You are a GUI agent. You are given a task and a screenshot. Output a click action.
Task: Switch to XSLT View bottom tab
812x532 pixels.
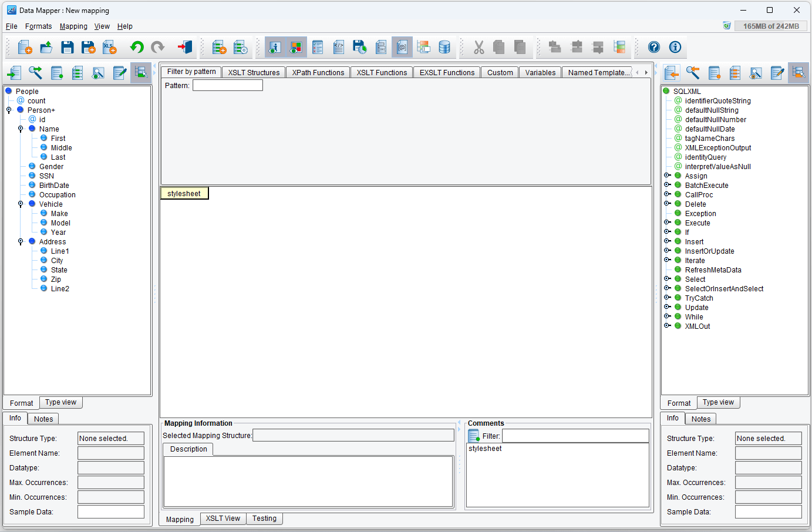223,518
